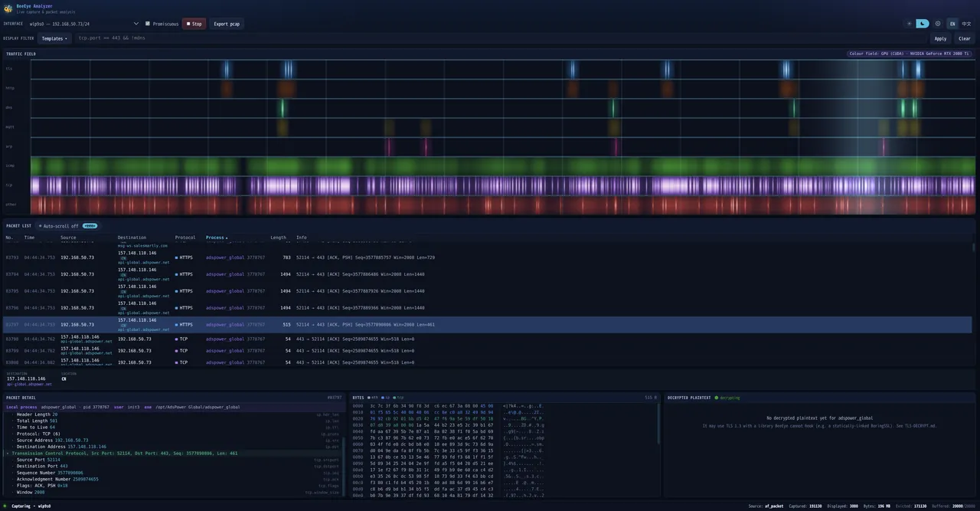Select Source Address 192.168.50.73 detail row
The width and height of the screenshot is (980, 511).
(173, 441)
